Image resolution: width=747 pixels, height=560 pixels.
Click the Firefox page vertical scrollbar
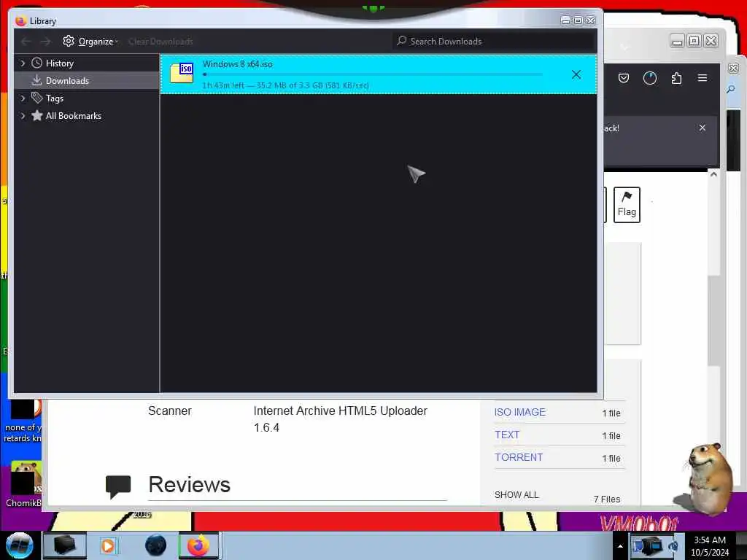pos(713,320)
